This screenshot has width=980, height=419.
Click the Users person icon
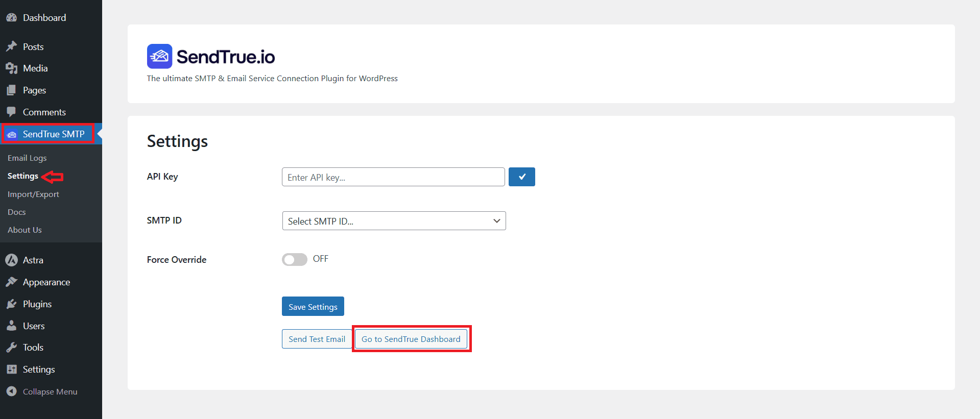(x=11, y=326)
